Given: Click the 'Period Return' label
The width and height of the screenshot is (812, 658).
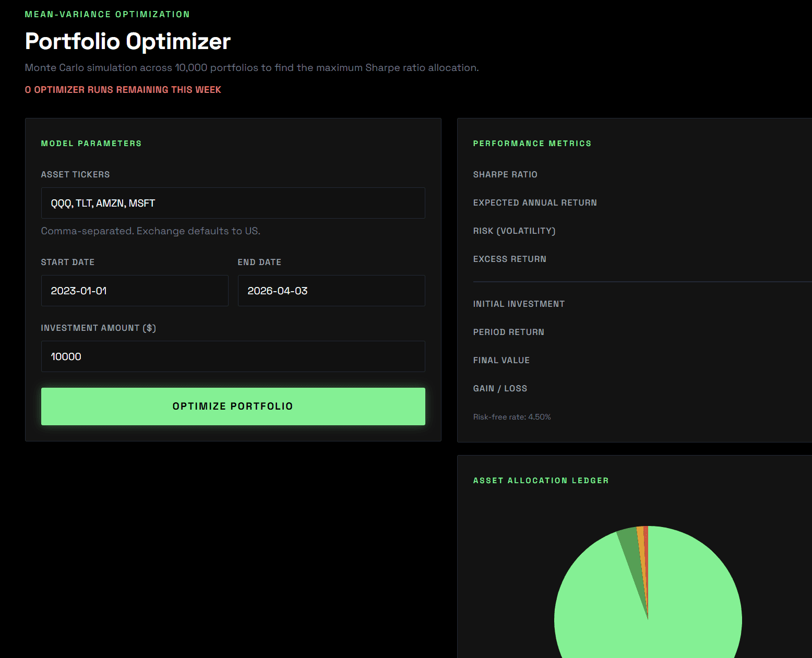Looking at the screenshot, I should (509, 332).
